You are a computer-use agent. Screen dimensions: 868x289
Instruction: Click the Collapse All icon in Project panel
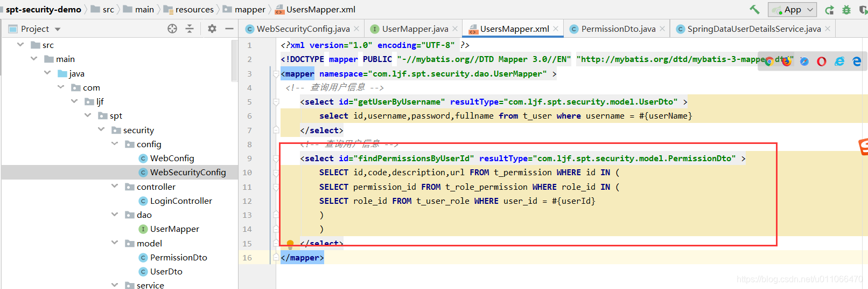[x=190, y=29]
